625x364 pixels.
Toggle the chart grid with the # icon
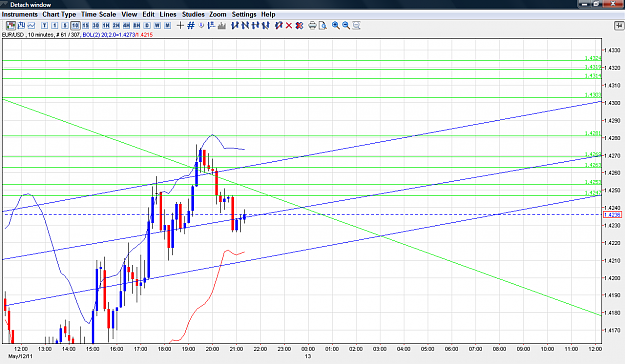coord(191,26)
